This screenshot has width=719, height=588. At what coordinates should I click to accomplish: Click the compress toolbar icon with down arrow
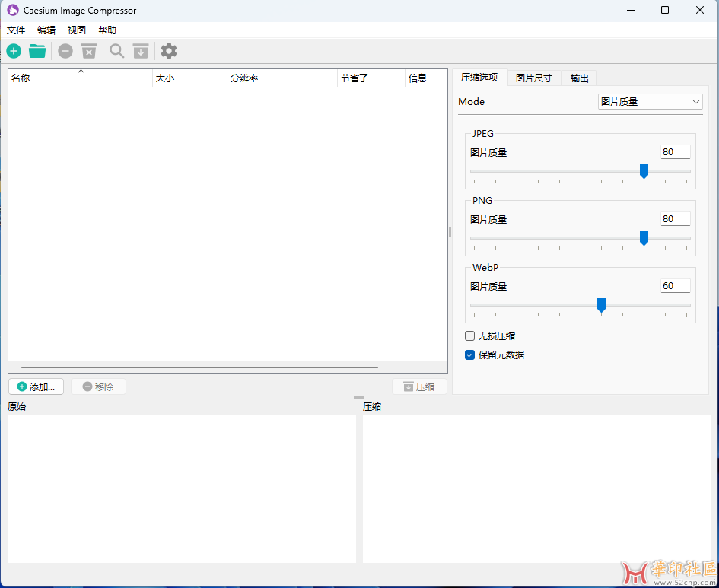pyautogui.click(x=141, y=51)
